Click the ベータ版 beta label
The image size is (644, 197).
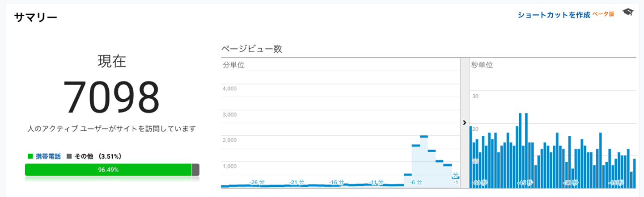pyautogui.click(x=603, y=14)
